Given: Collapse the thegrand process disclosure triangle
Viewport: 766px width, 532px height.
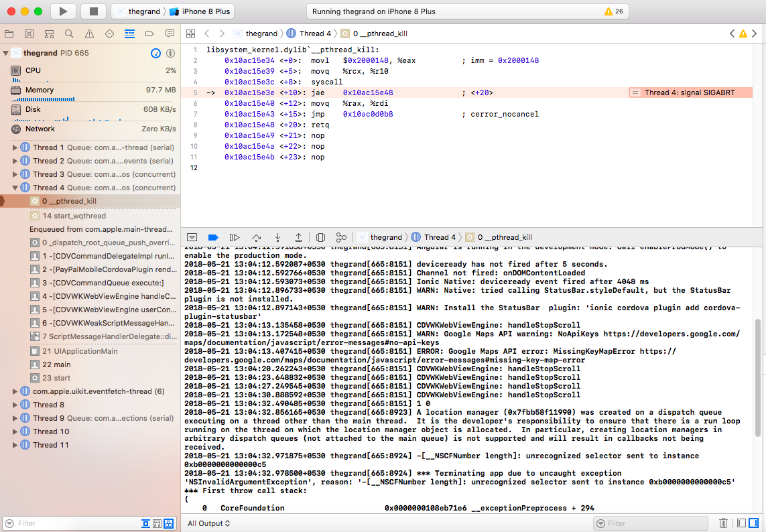Looking at the screenshot, I should pyautogui.click(x=6, y=53).
